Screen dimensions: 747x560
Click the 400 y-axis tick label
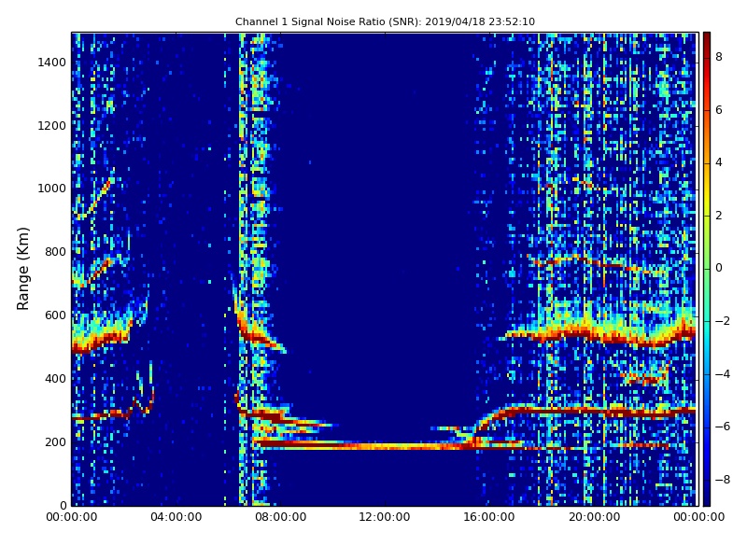click(x=55, y=379)
